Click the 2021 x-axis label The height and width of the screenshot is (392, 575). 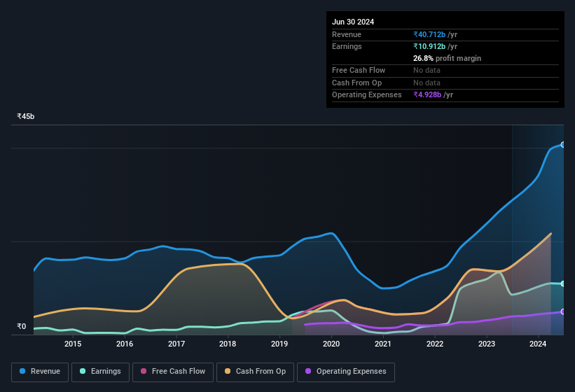tap(383, 344)
